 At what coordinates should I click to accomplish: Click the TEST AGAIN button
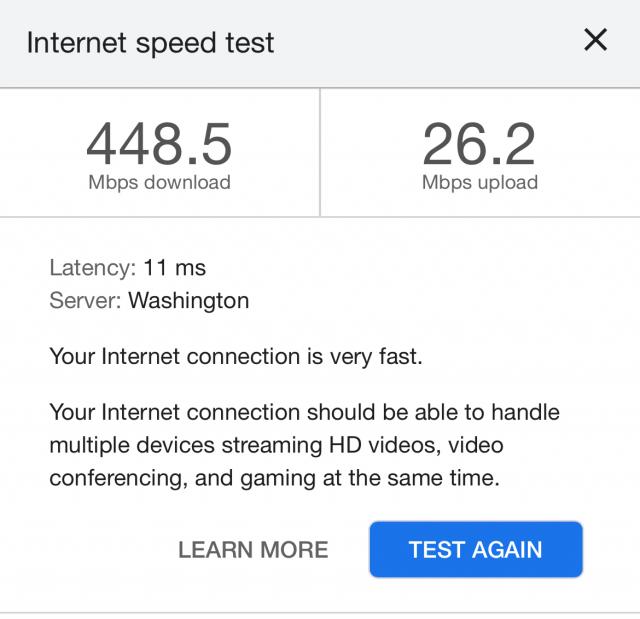476,549
